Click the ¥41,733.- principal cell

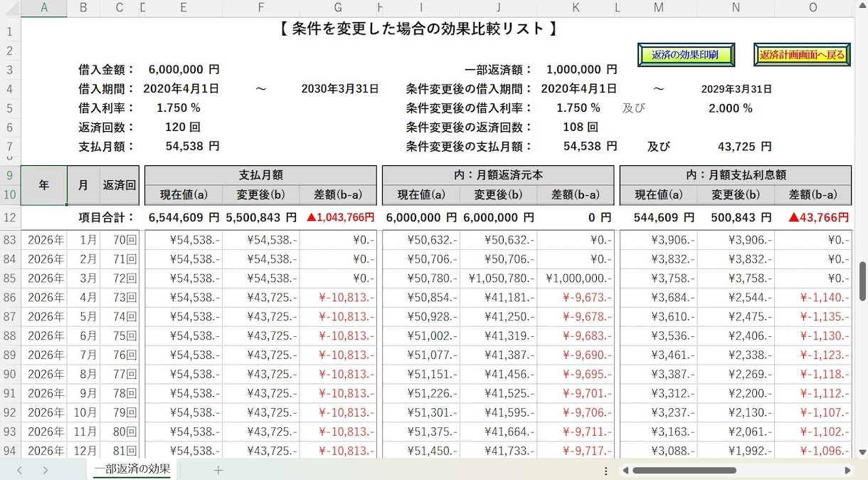[x=498, y=450]
